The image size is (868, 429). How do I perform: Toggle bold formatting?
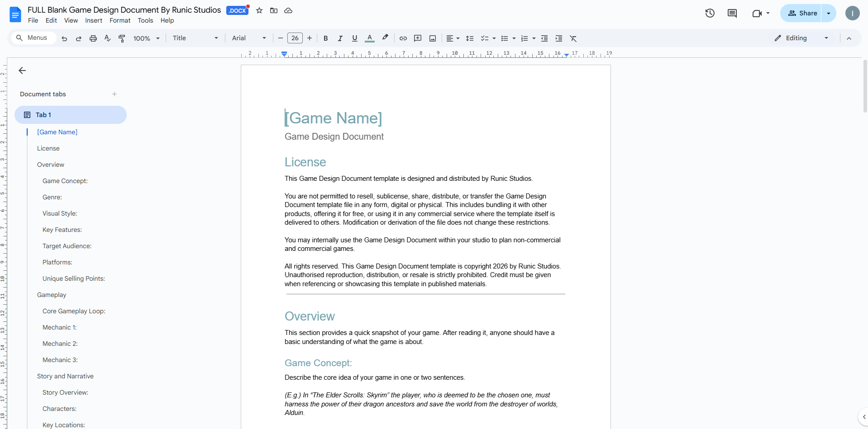click(x=326, y=38)
